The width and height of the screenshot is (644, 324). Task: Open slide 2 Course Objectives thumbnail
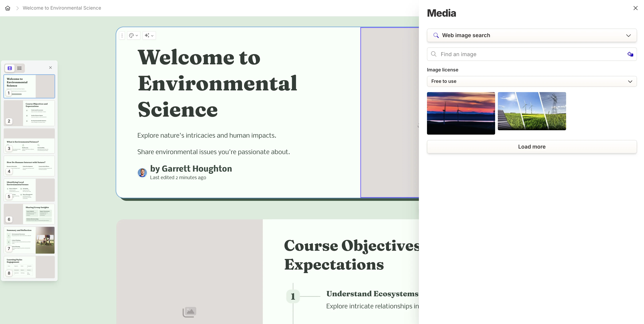(x=29, y=113)
